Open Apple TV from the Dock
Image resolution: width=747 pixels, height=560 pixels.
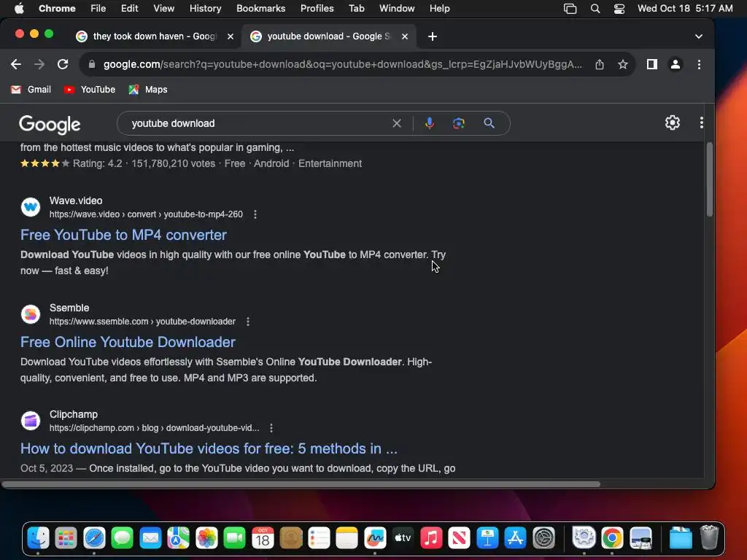coord(403,539)
